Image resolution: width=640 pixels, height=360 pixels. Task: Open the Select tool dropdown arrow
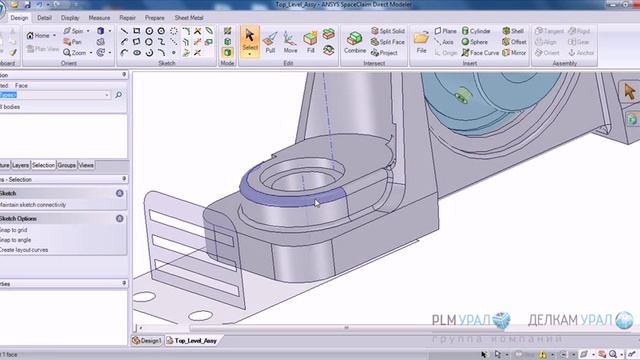[x=249, y=54]
